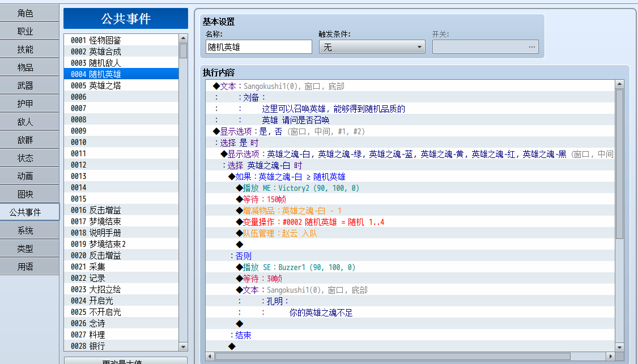Click event list scrollbar down arrow
The image size is (638, 364).
coord(183,347)
